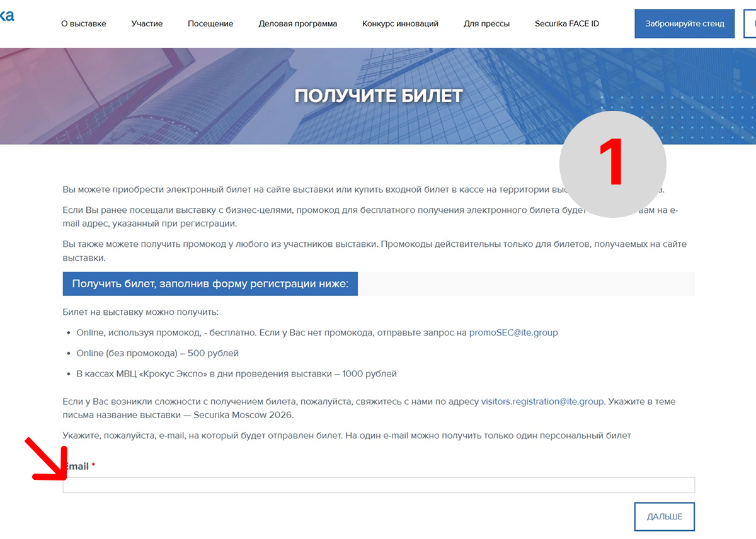The height and width of the screenshot is (539, 756).
Task: Click the gray circle with red number 1
Action: 612,164
